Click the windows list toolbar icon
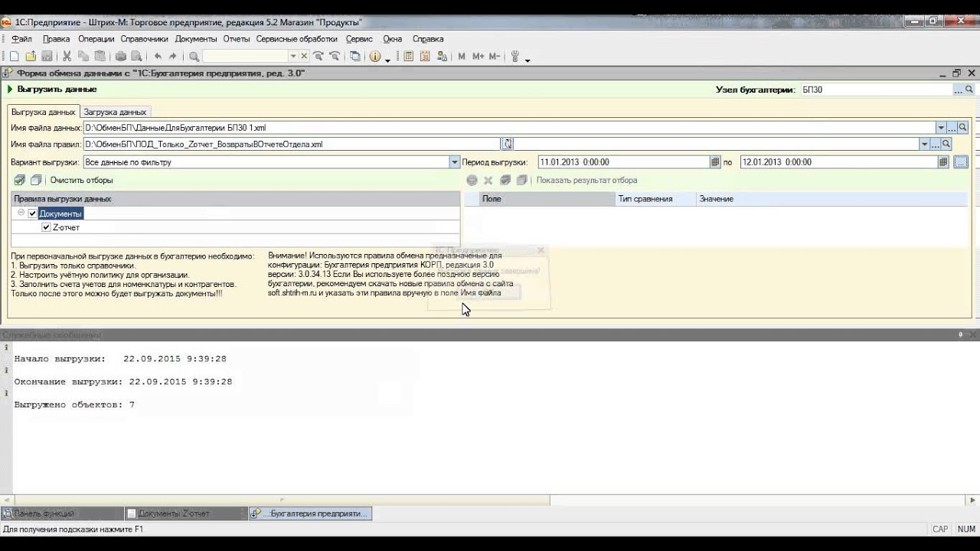 (355, 56)
